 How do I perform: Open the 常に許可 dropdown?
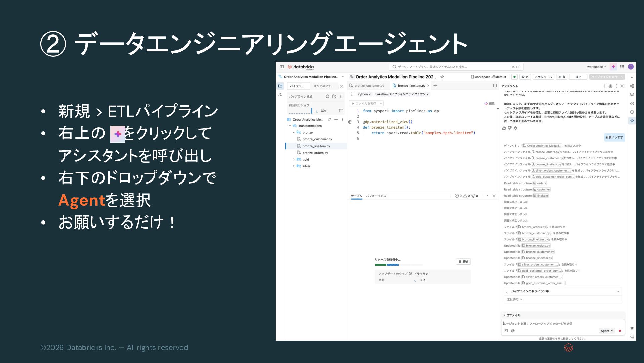point(515,299)
